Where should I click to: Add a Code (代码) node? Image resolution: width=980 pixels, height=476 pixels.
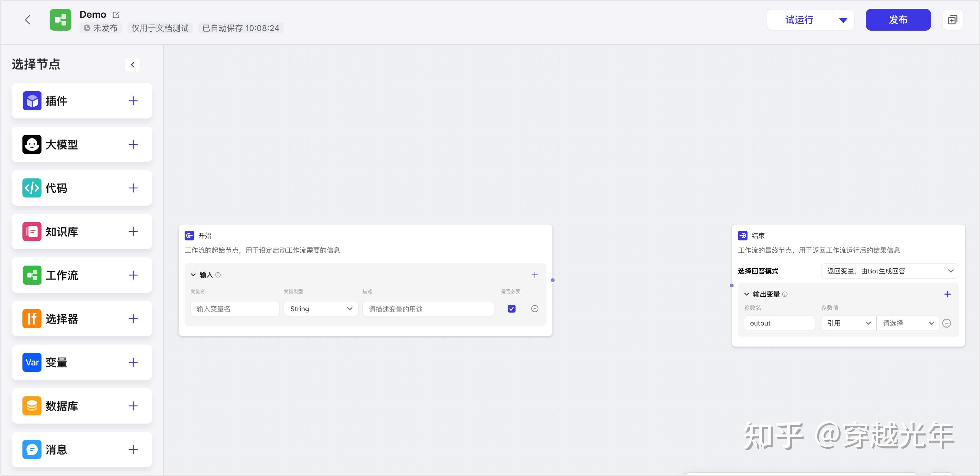[133, 188]
